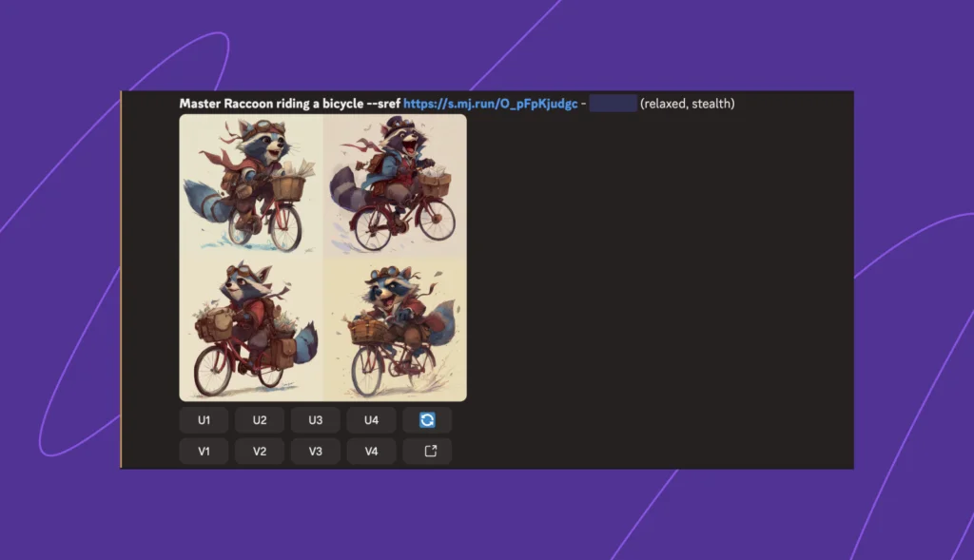The height and width of the screenshot is (560, 974).
Task: Open bottom-left raccoon with saddlebags image
Action: click(x=251, y=329)
